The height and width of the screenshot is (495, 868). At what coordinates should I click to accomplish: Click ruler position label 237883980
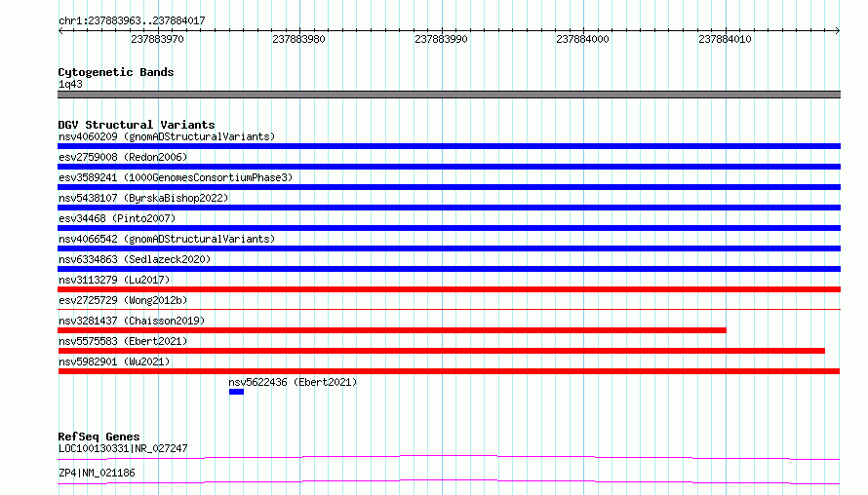click(x=299, y=39)
